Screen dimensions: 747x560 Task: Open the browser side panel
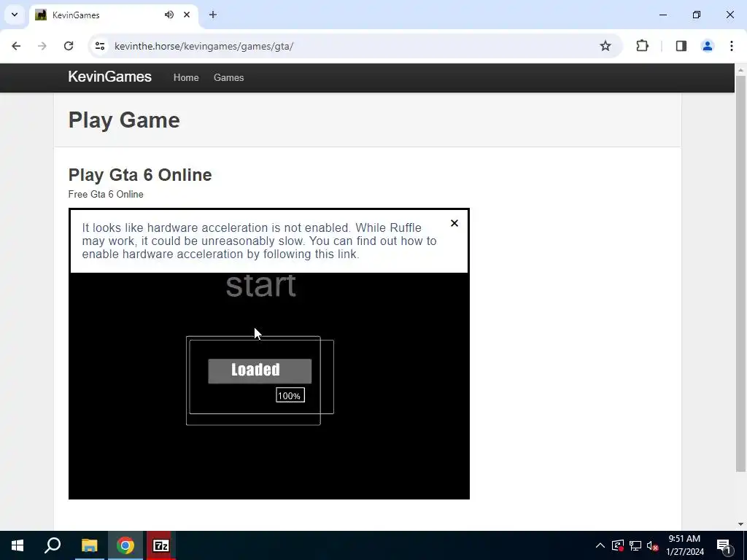681,46
